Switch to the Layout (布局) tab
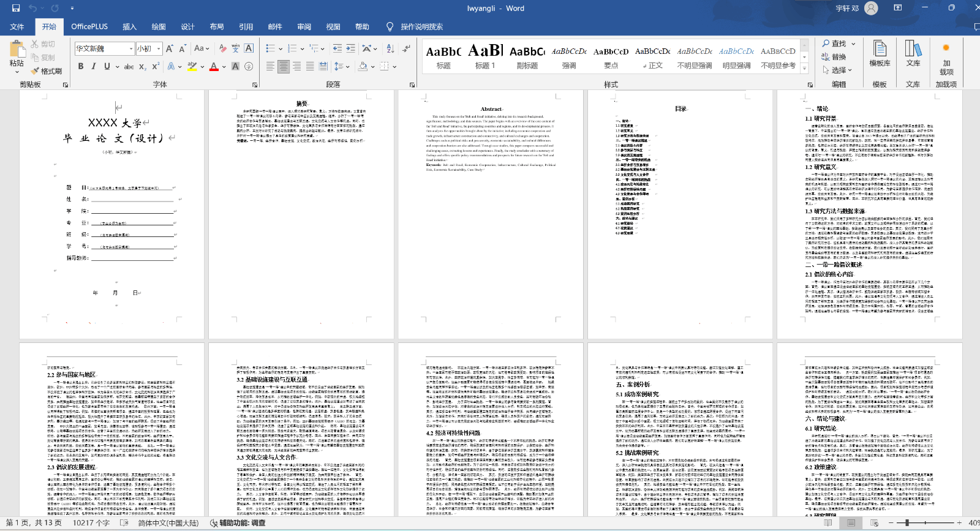The width and height of the screenshot is (980, 531). pos(217,26)
